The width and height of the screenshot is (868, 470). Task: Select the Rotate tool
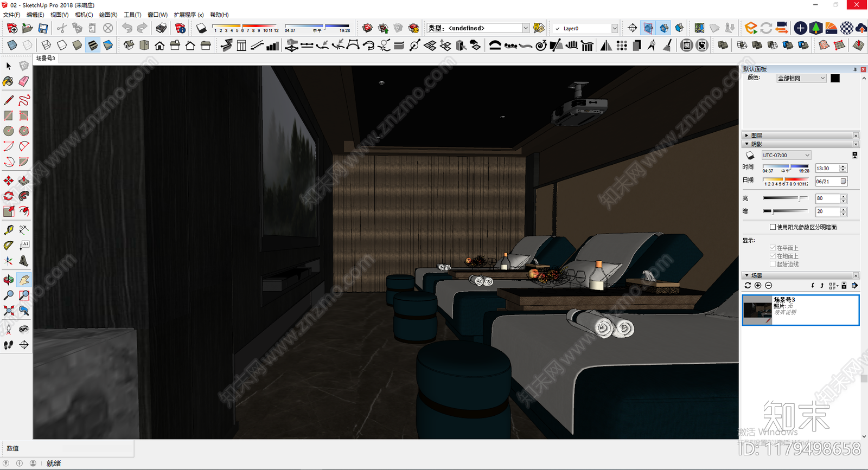pos(9,196)
